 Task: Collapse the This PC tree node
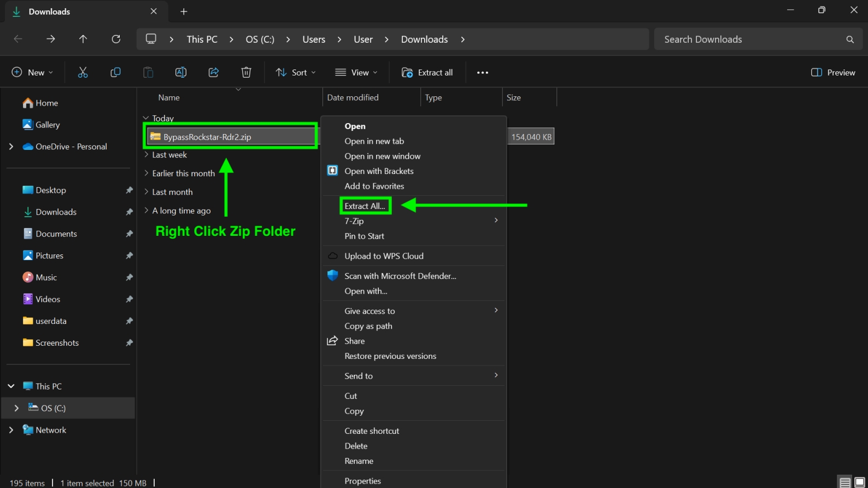(11, 386)
